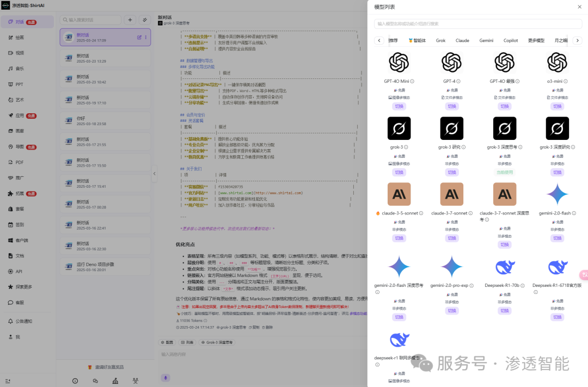This screenshot has width=588, height=387.
Task: Open 音乐 in the left sidebar
Action: pyautogui.click(x=26, y=69)
